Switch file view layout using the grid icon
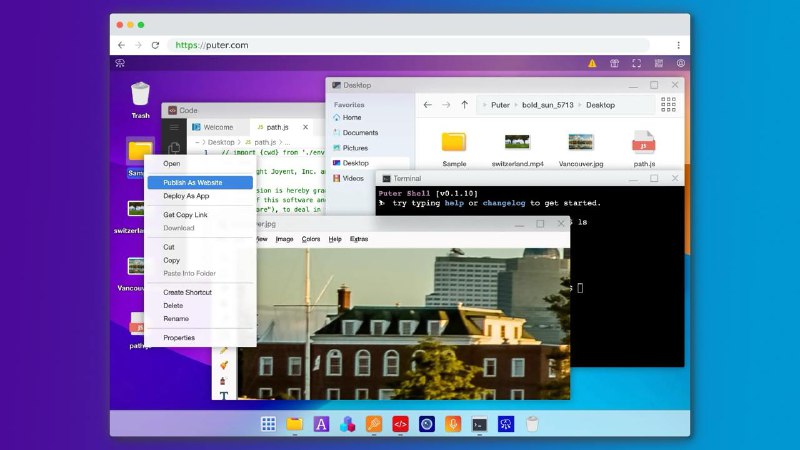Screen dimensions: 800x450 tap(668, 104)
